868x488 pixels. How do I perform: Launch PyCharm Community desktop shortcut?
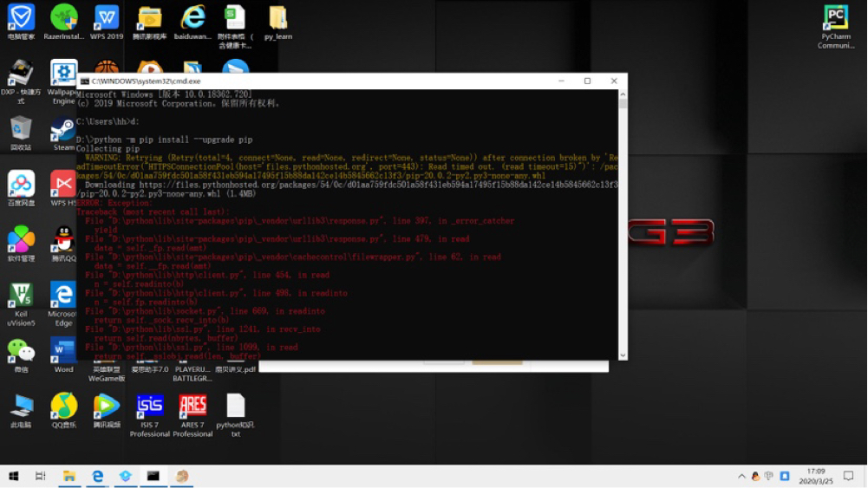pyautogui.click(x=836, y=26)
